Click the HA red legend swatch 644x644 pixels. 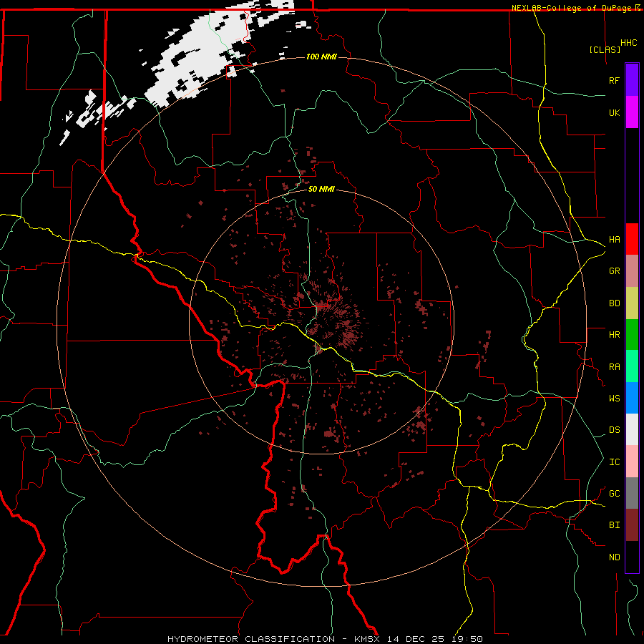tap(632, 239)
